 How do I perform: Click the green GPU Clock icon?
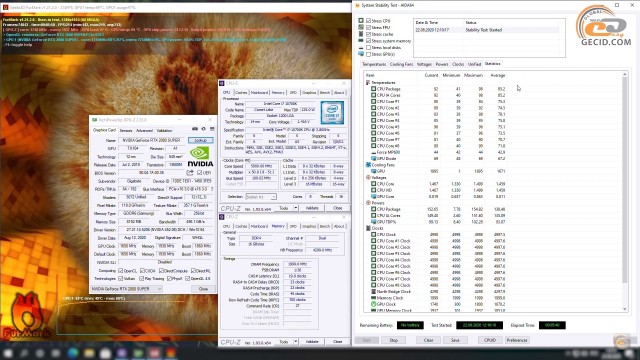pos(373,304)
